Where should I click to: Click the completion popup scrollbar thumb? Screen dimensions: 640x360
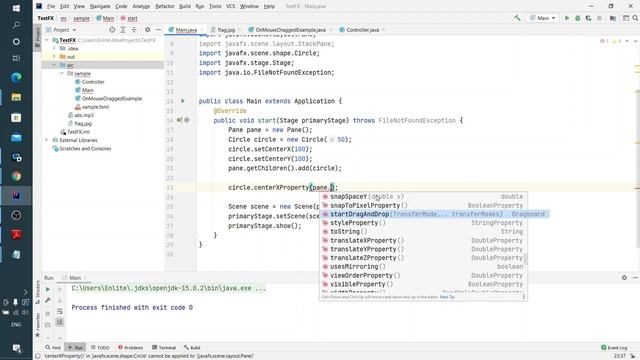pos(526,259)
